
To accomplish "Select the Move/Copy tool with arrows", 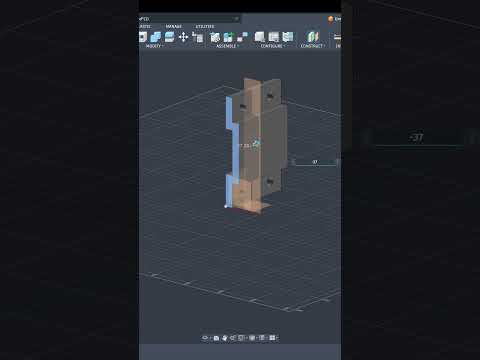I will coord(183,37).
